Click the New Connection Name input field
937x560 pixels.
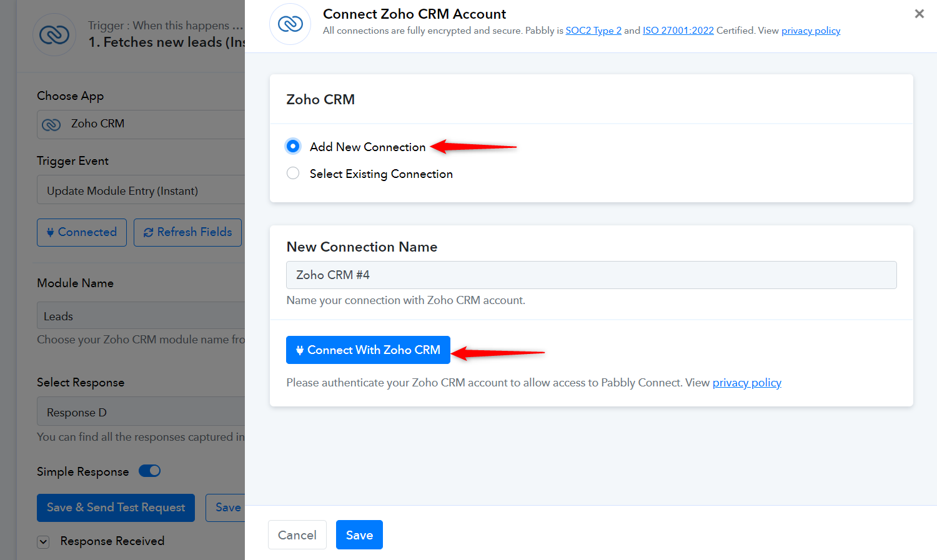(x=592, y=275)
